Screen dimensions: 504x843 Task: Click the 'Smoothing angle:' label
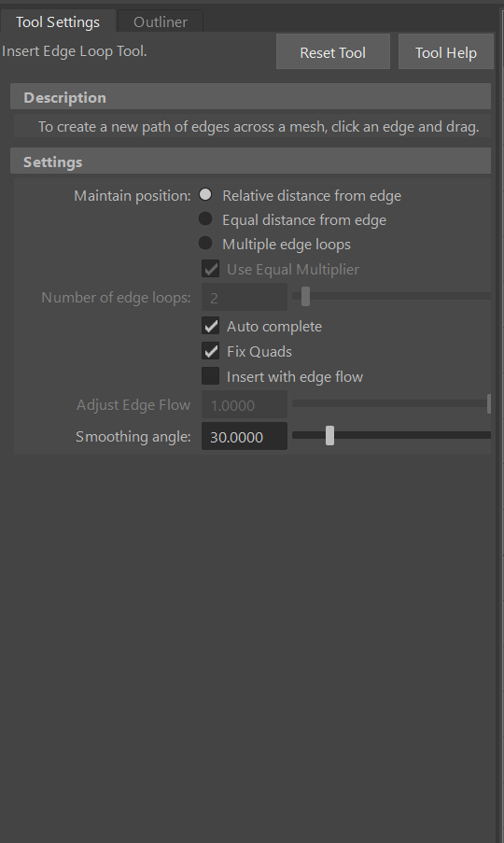click(133, 437)
